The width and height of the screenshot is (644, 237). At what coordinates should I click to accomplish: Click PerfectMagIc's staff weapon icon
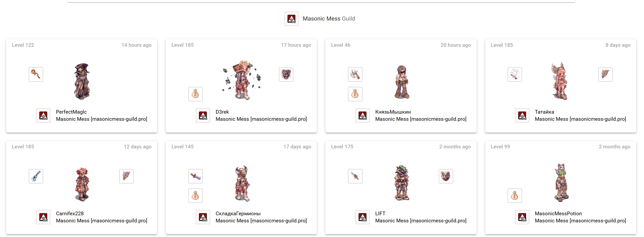pos(36,74)
